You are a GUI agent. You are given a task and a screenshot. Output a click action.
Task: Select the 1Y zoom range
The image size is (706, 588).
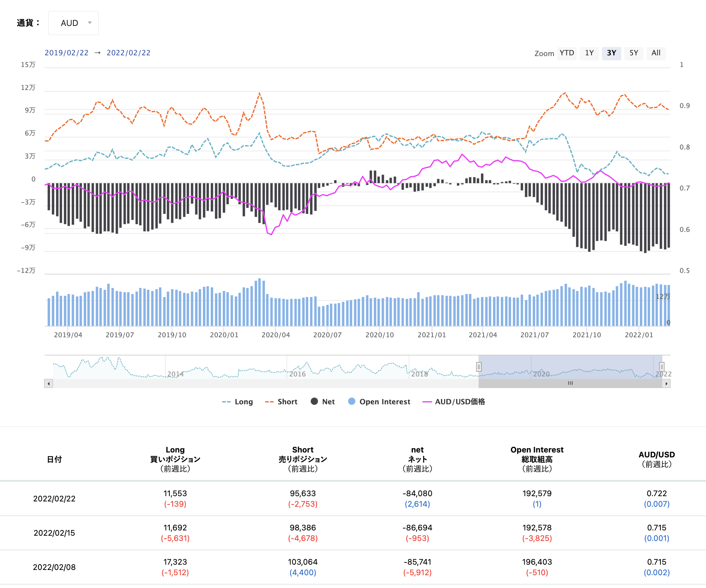pos(589,53)
